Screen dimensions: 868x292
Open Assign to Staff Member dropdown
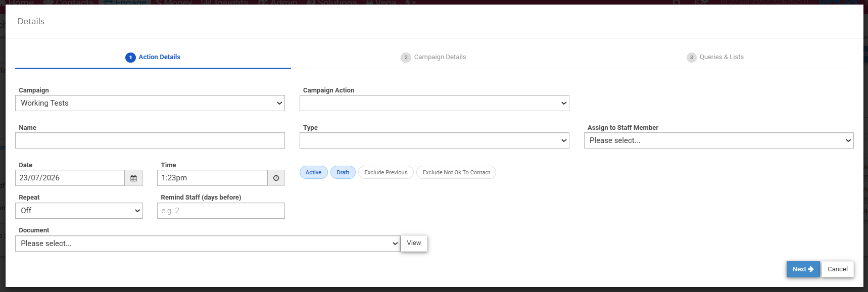coord(719,140)
